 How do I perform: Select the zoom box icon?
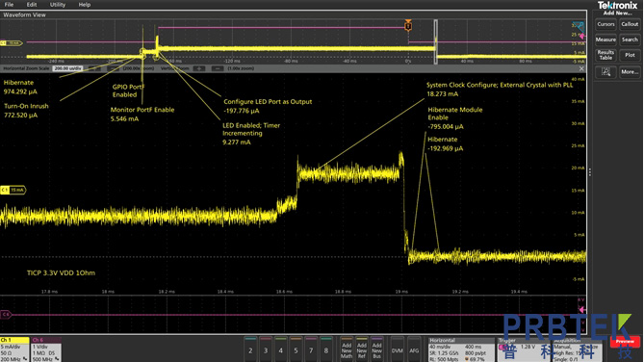click(605, 72)
